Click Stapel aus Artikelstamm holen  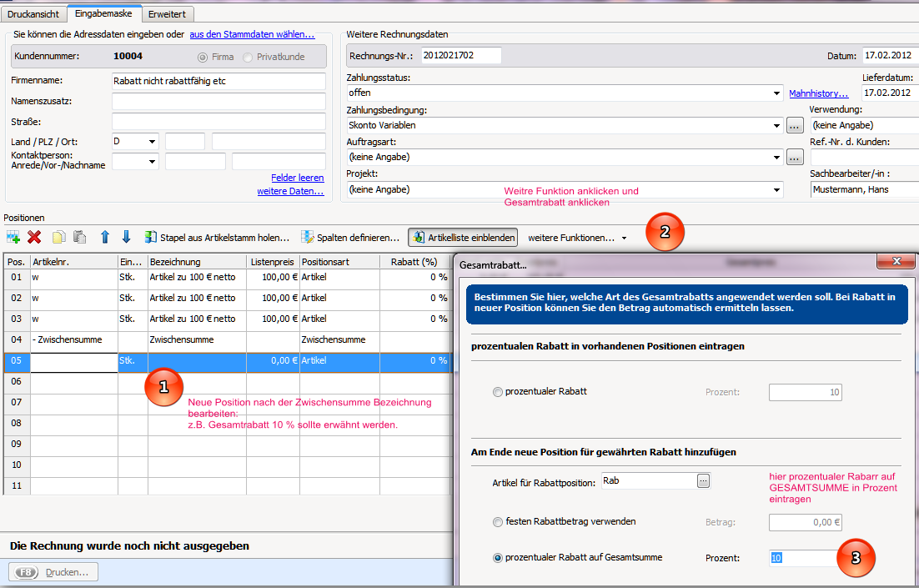tap(218, 238)
